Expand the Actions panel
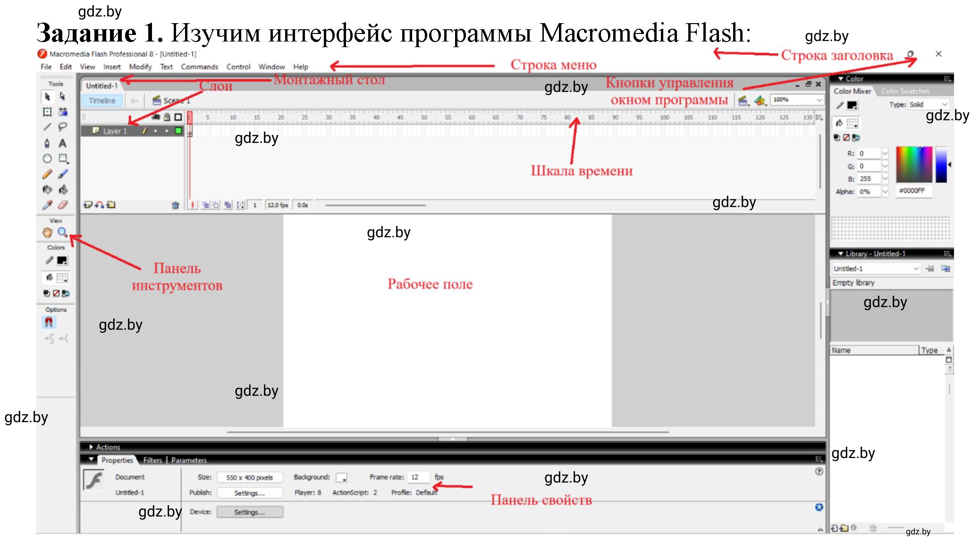980x542 pixels. pyautogui.click(x=91, y=447)
